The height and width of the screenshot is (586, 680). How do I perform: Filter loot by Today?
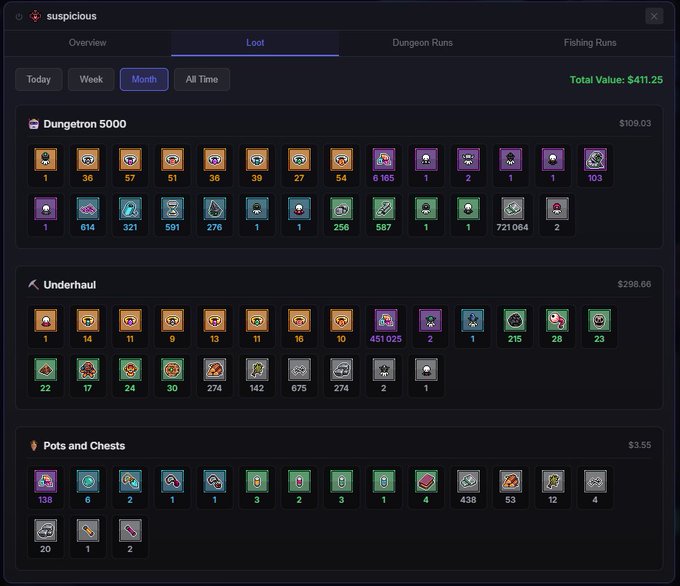[39, 79]
